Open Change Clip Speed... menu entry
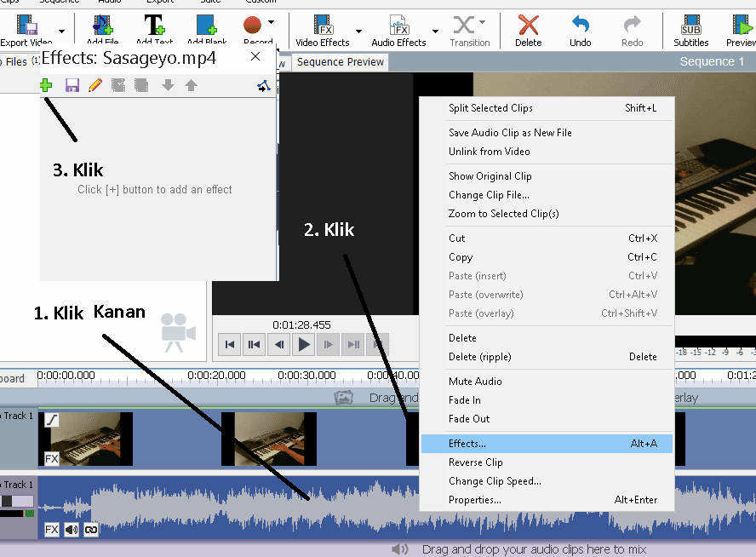 pyautogui.click(x=547, y=481)
